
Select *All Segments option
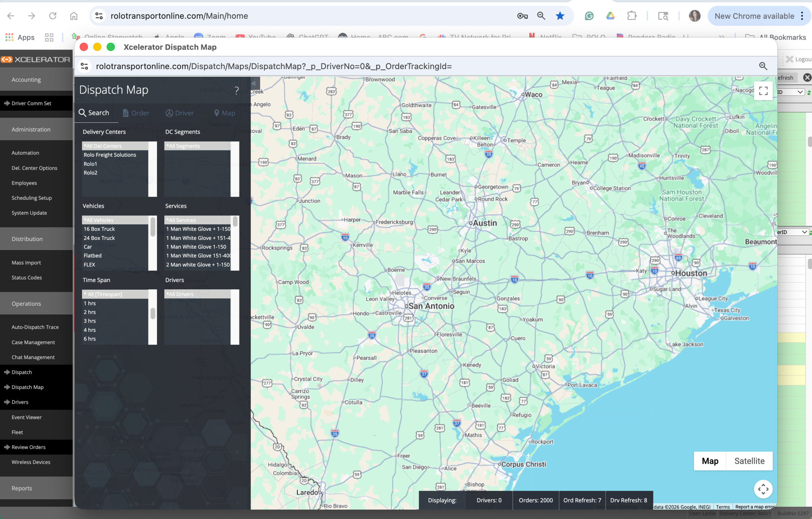pos(197,146)
